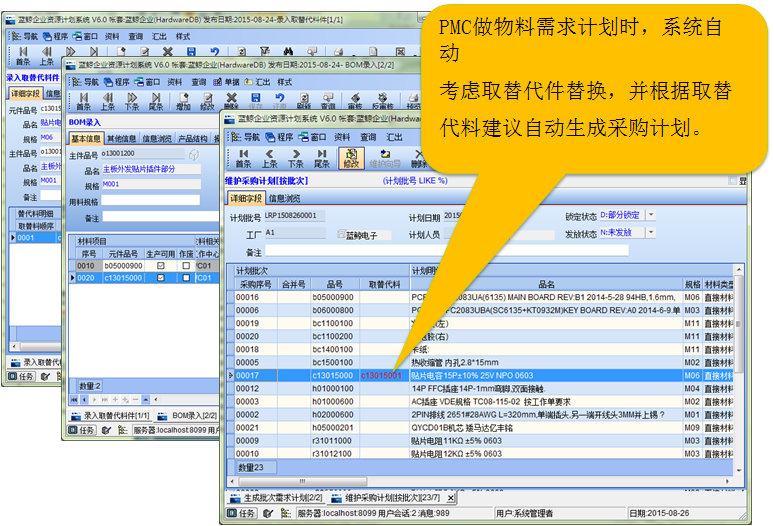Click 审核 approve icon in BOM录入 window
The height and width of the screenshot is (526, 774).
click(x=355, y=101)
